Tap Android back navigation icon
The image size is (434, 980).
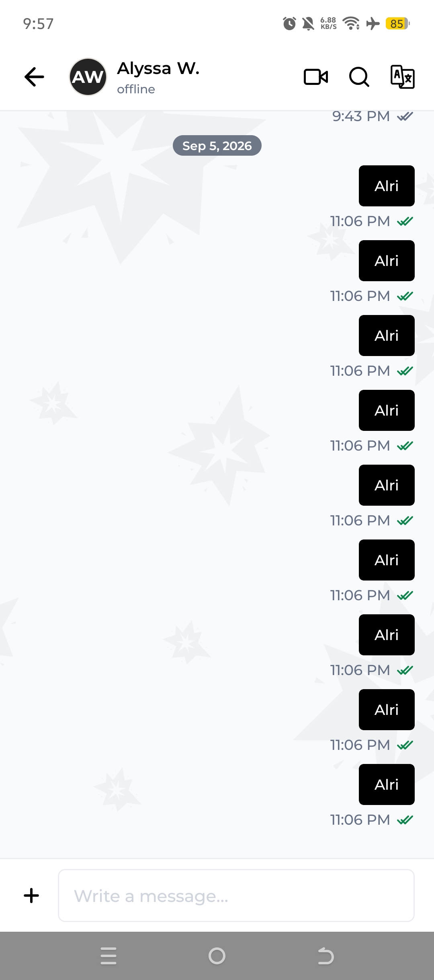pos(325,956)
